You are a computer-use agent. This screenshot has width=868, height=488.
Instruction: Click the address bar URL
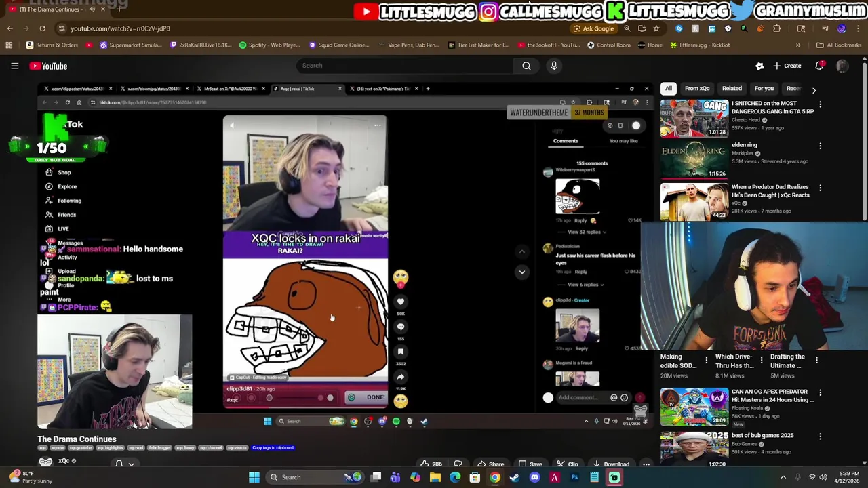click(x=120, y=28)
